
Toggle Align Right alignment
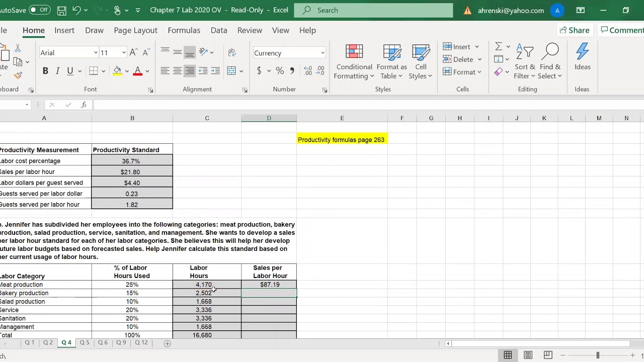click(190, 71)
